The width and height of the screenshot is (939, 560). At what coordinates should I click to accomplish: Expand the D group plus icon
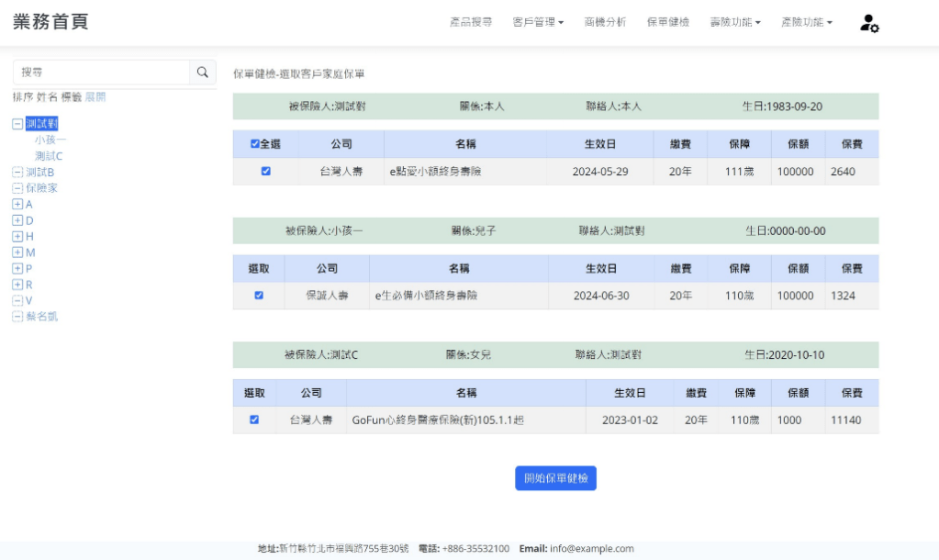[x=17, y=220]
